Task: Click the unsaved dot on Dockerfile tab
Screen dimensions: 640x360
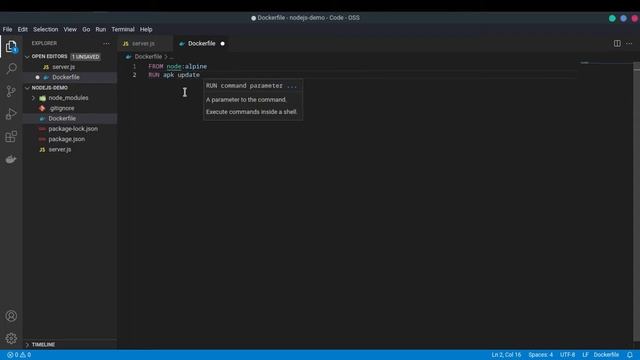Action: tap(222, 44)
